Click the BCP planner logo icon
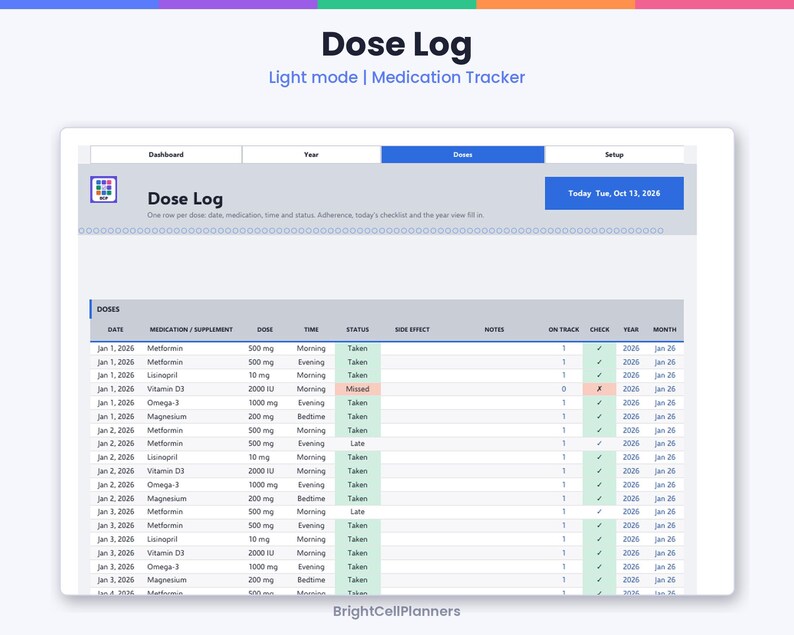Image resolution: width=794 pixels, height=635 pixels. coord(104,189)
